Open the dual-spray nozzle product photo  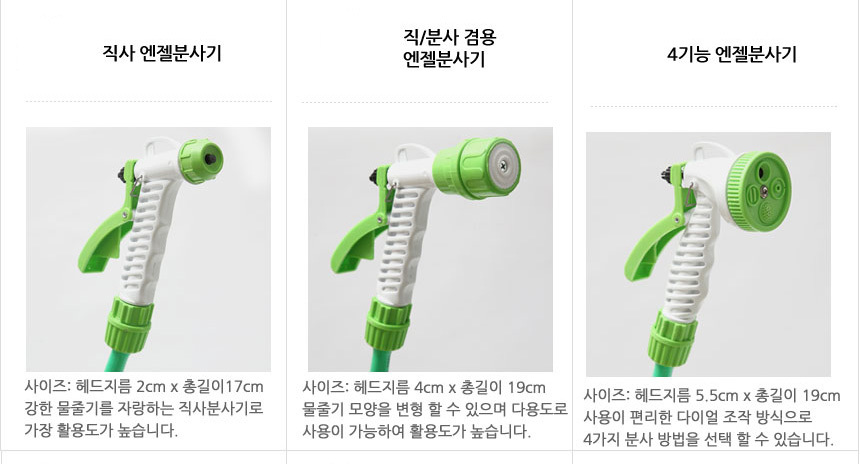[x=430, y=250]
